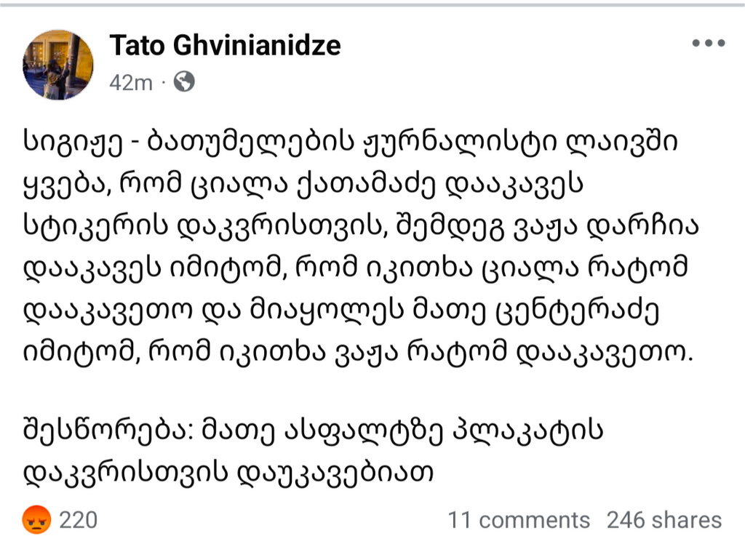Open the 42m post timestamp
The width and height of the screenshot is (745, 560).
click(131, 83)
